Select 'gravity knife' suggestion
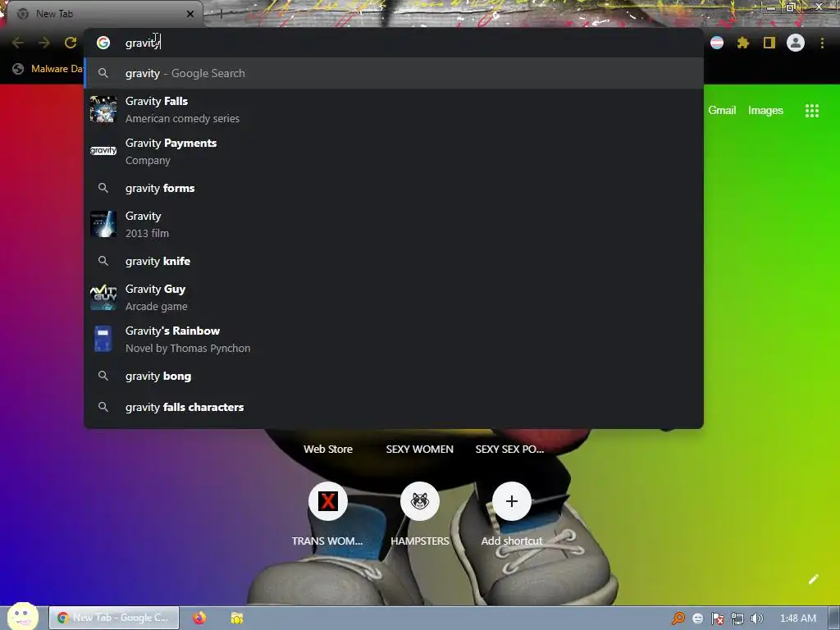 (x=393, y=261)
